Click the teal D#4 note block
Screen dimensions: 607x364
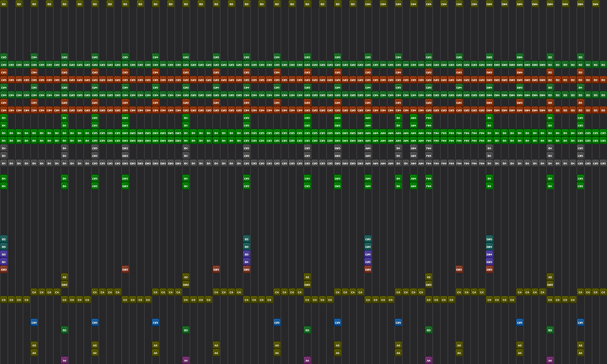point(489,246)
